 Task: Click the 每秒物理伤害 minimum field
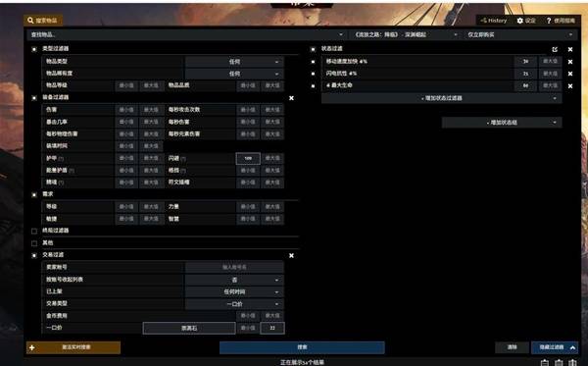pos(126,134)
